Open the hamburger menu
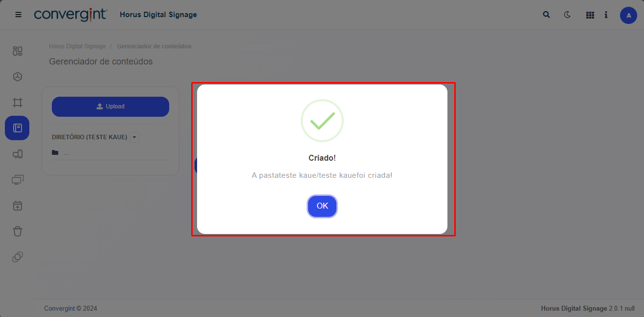 coord(19,15)
